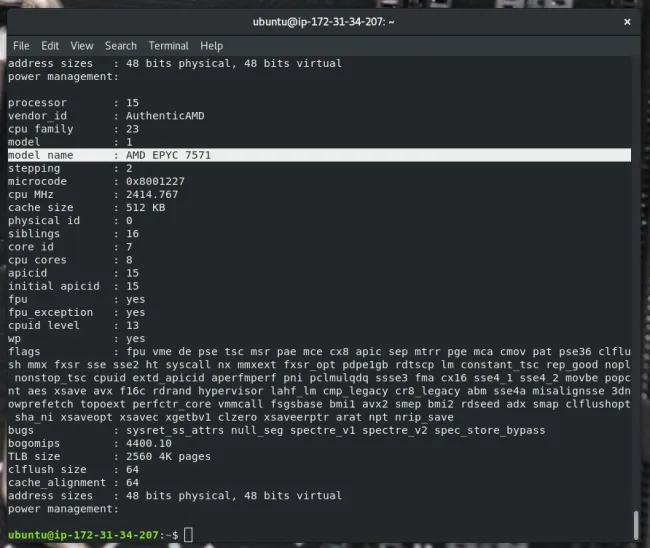Click the 'clflush size' label

tap(47, 469)
